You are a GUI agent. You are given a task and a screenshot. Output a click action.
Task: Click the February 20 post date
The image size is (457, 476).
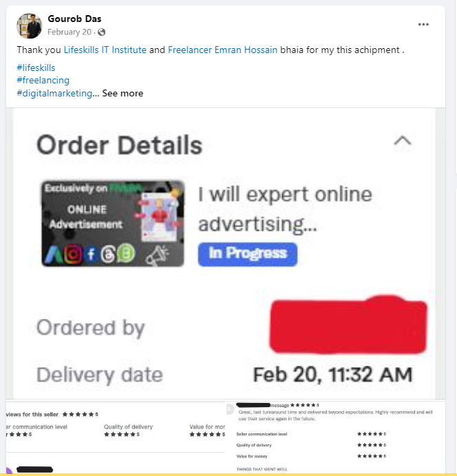point(70,32)
